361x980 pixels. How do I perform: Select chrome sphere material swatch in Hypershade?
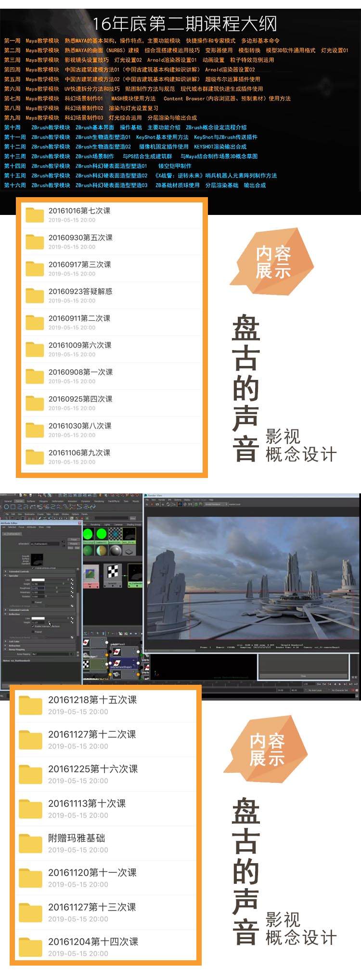point(116,550)
